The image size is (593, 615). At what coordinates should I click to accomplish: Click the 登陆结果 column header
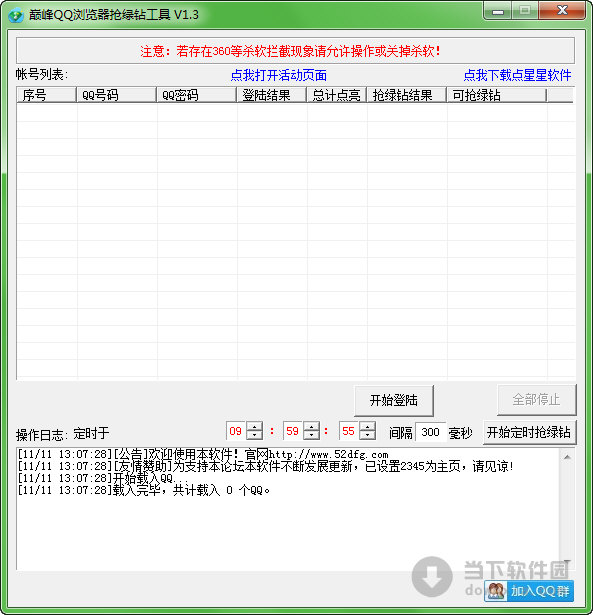271,95
